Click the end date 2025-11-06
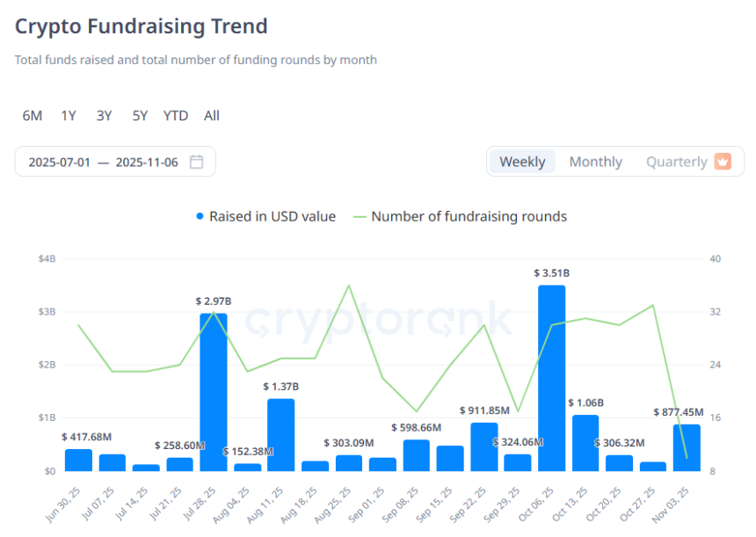Image resolution: width=756 pixels, height=537 pixels. click(x=147, y=162)
